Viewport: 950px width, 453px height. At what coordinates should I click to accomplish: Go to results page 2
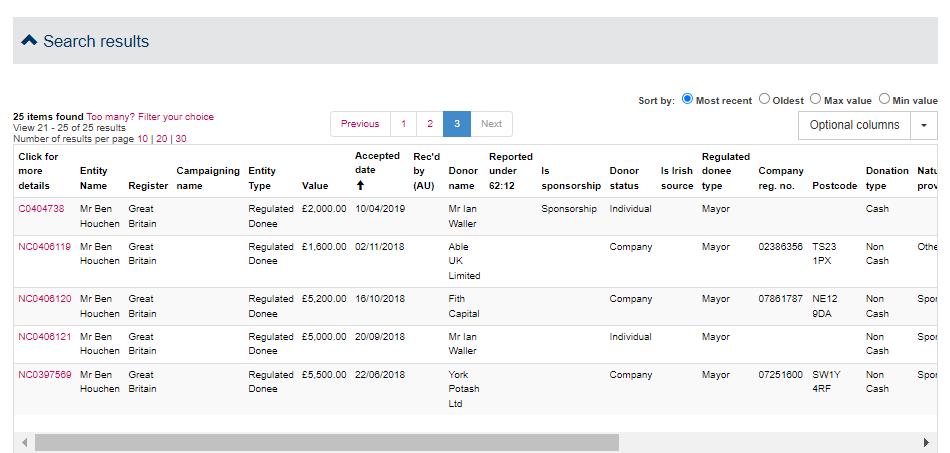tap(430, 124)
